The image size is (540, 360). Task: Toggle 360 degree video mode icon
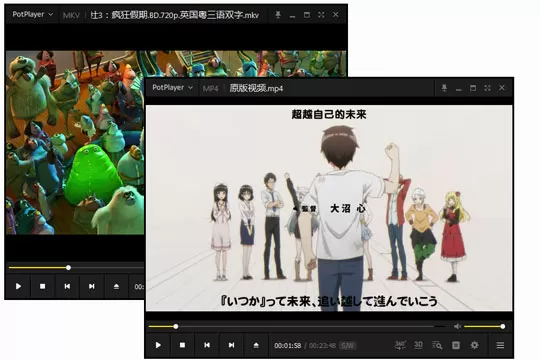pos(400,345)
